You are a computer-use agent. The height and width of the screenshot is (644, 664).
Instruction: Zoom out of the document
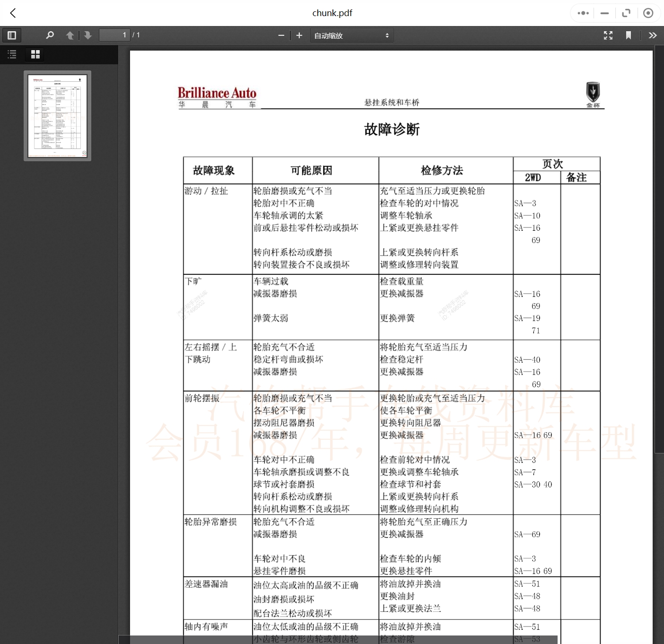tap(281, 35)
